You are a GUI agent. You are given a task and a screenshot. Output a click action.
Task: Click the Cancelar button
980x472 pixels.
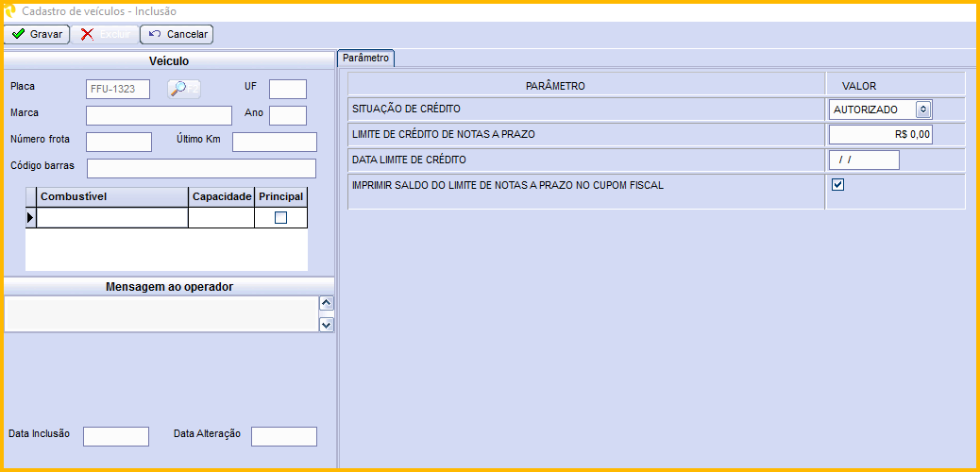(x=177, y=34)
